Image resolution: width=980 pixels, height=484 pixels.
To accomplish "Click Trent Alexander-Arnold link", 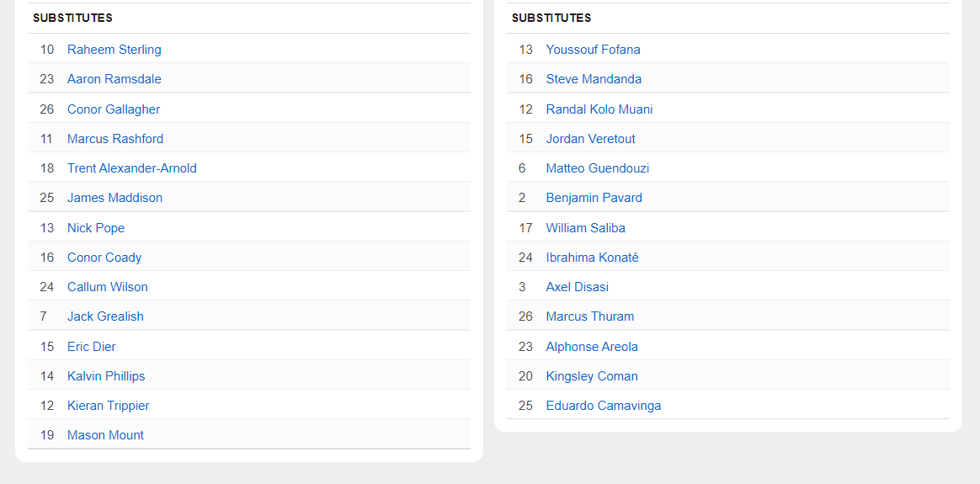I will pyautogui.click(x=131, y=168).
